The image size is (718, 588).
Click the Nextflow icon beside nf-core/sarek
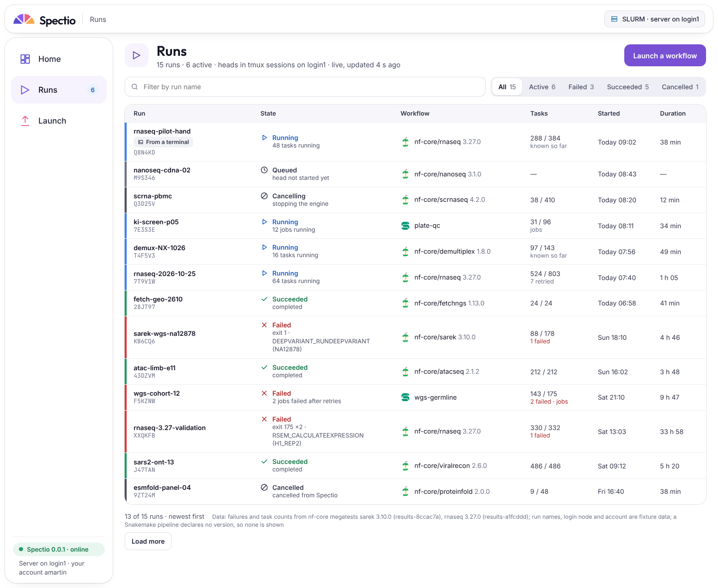point(405,337)
